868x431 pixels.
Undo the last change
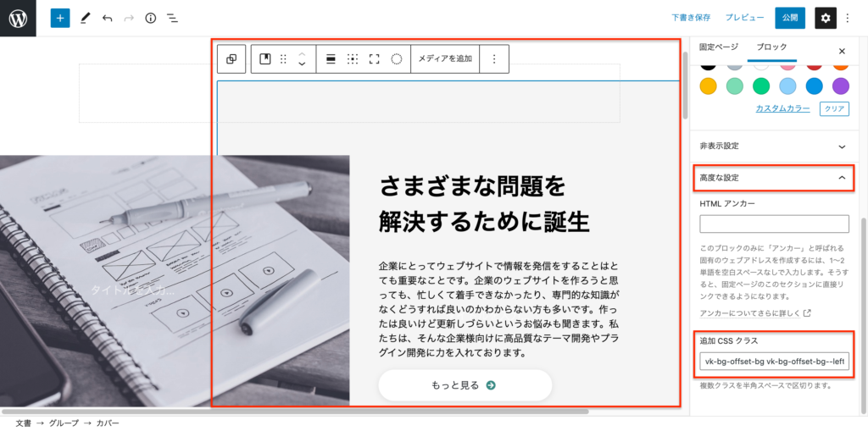coord(107,18)
